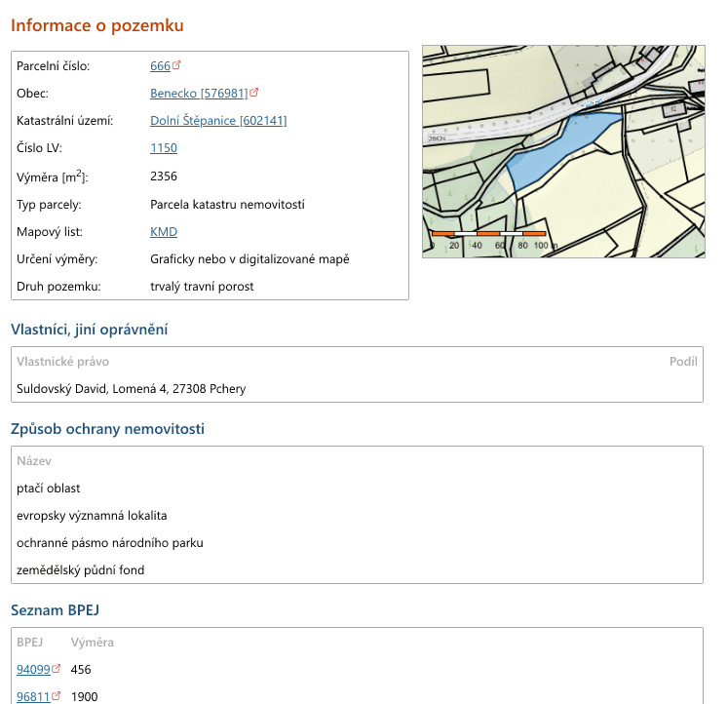
Task: Click the blue highlighted parcel on map
Action: click(x=556, y=153)
